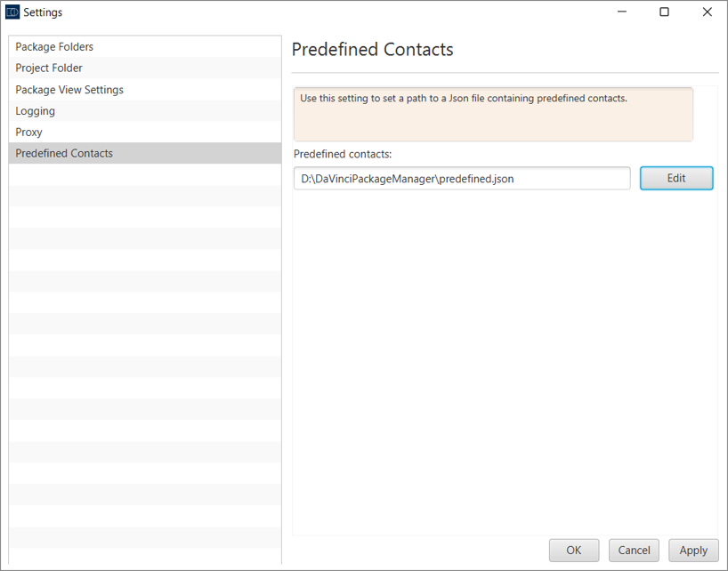Image resolution: width=728 pixels, height=571 pixels.
Task: Click the Settings window app icon
Action: tap(12, 12)
